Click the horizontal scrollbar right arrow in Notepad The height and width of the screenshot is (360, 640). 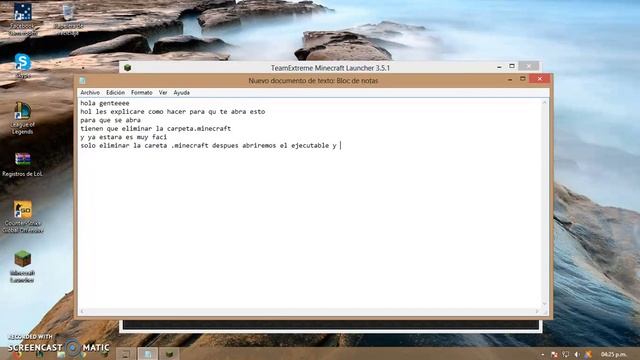coord(537,311)
